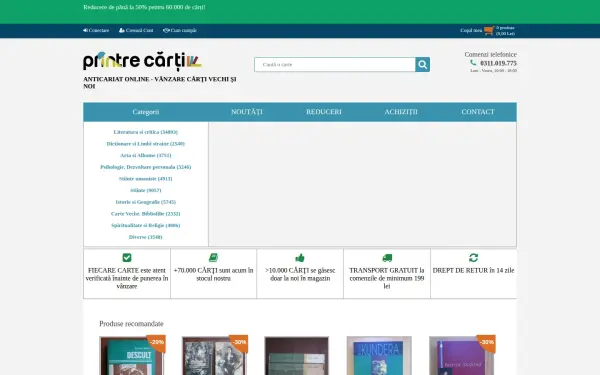Open Literatura si critica category

146,132
